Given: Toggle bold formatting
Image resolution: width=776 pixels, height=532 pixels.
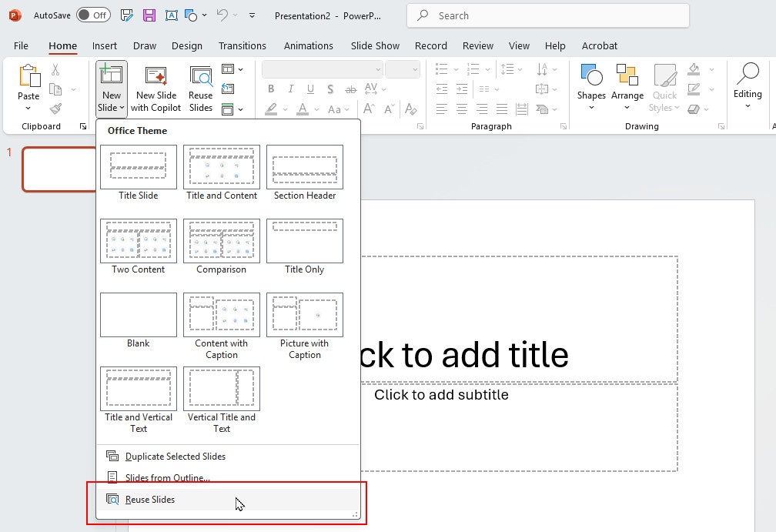Looking at the screenshot, I should pyautogui.click(x=271, y=89).
